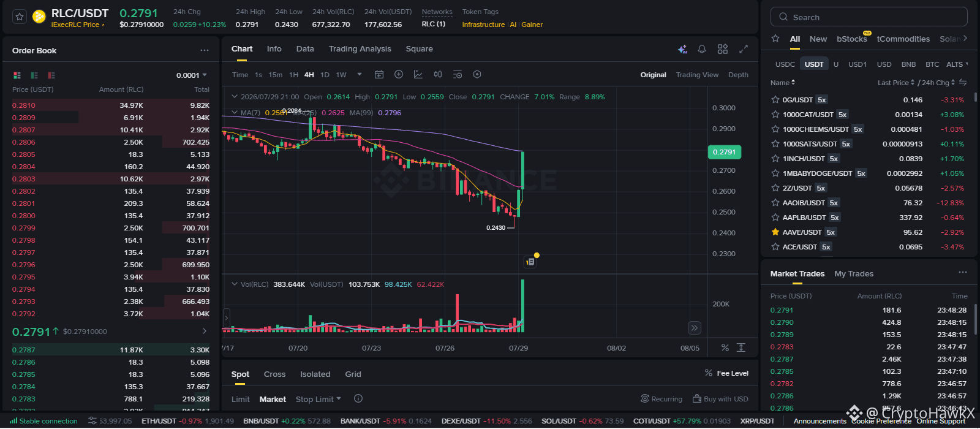Viewport: 980px width, 429px height.
Task: Click the Infrastructure token tag
Action: pyautogui.click(x=483, y=25)
